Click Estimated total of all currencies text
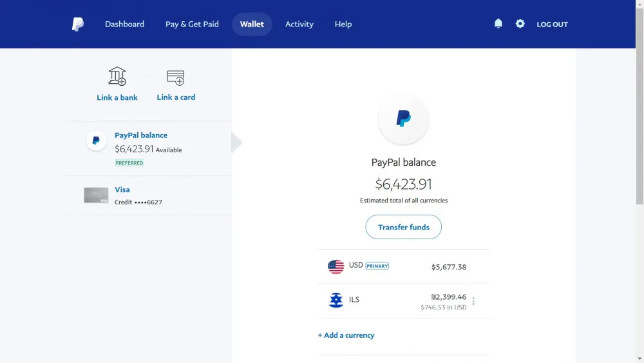 tap(403, 201)
